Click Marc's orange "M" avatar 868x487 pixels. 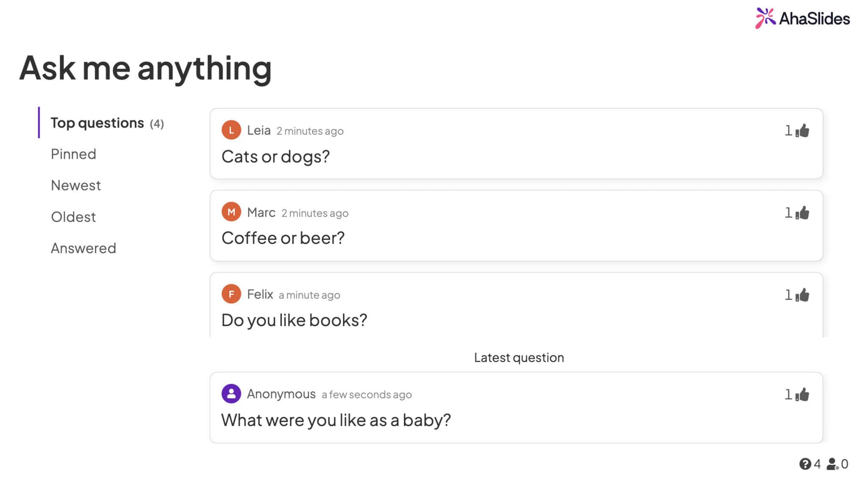pyautogui.click(x=231, y=212)
